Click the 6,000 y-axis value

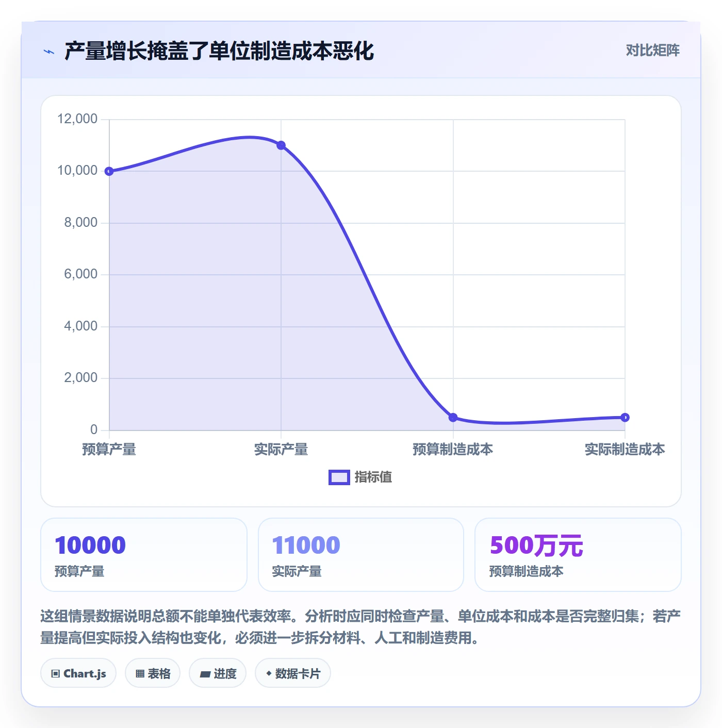point(81,274)
